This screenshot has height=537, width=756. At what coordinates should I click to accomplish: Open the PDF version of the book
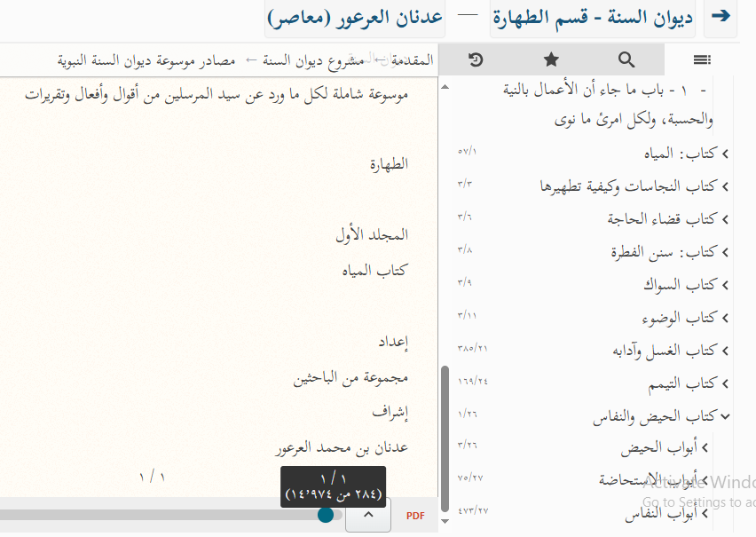(415, 516)
